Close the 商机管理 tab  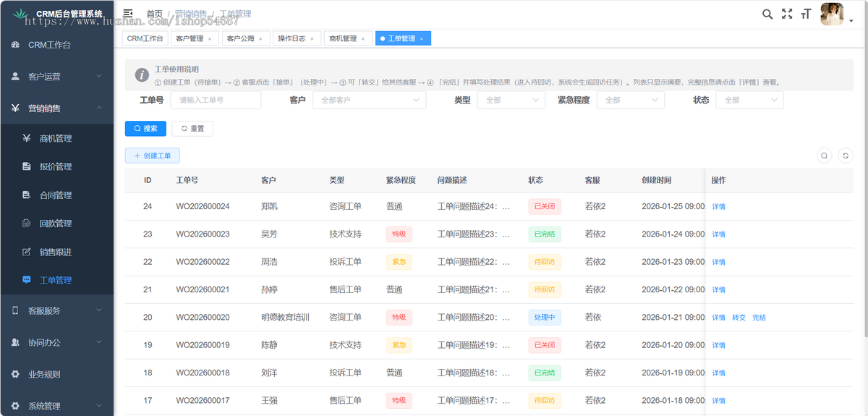[362, 39]
